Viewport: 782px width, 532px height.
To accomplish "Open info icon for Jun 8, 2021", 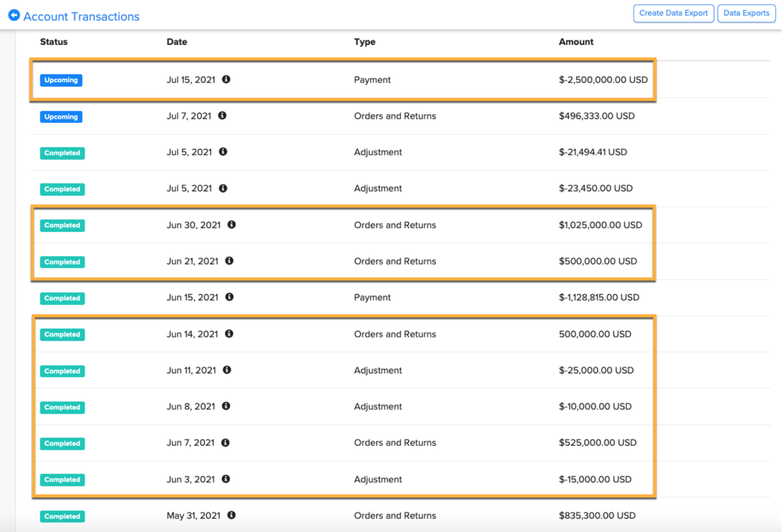I will click(226, 406).
